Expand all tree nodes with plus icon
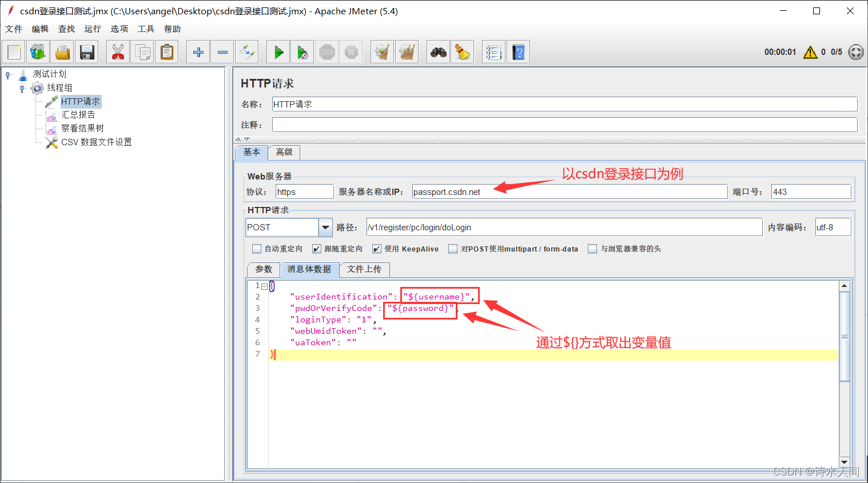This screenshot has height=483, width=868. point(198,52)
